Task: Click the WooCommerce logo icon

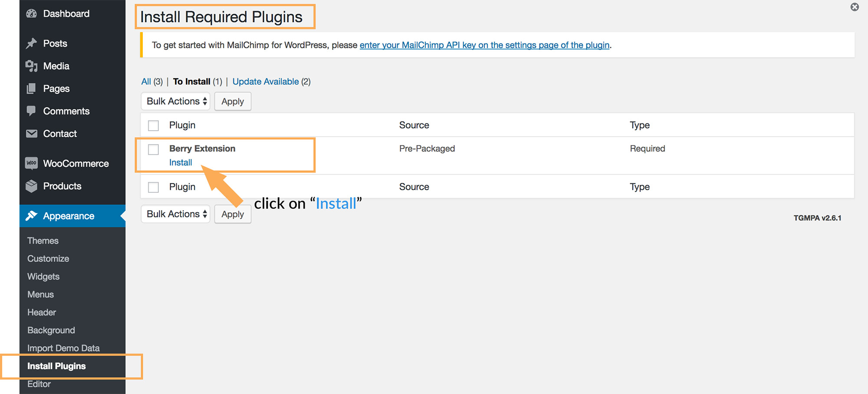Action: click(x=31, y=163)
